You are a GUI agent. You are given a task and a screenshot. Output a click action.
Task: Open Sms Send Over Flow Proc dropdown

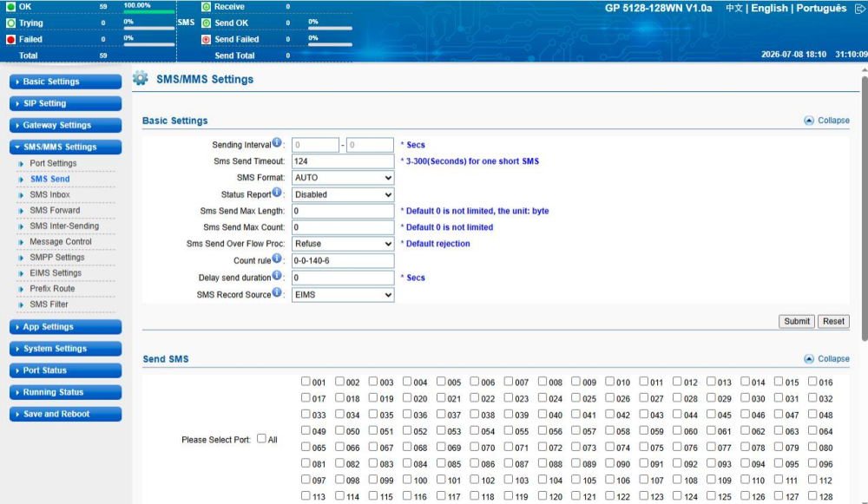point(343,244)
